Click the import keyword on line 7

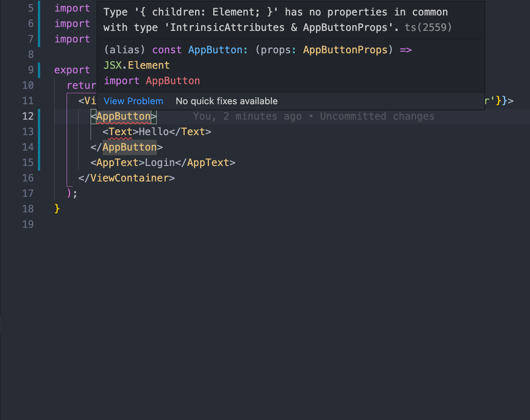(x=72, y=39)
